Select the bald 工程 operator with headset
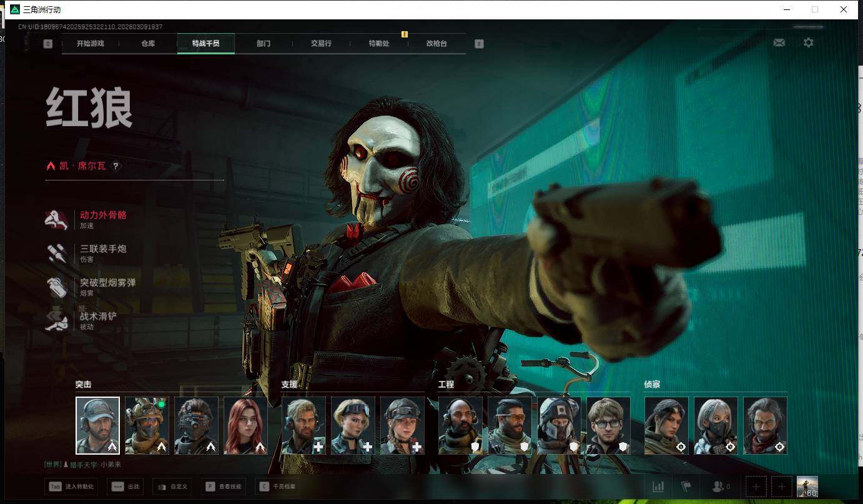This screenshot has height=504, width=863. click(460, 425)
